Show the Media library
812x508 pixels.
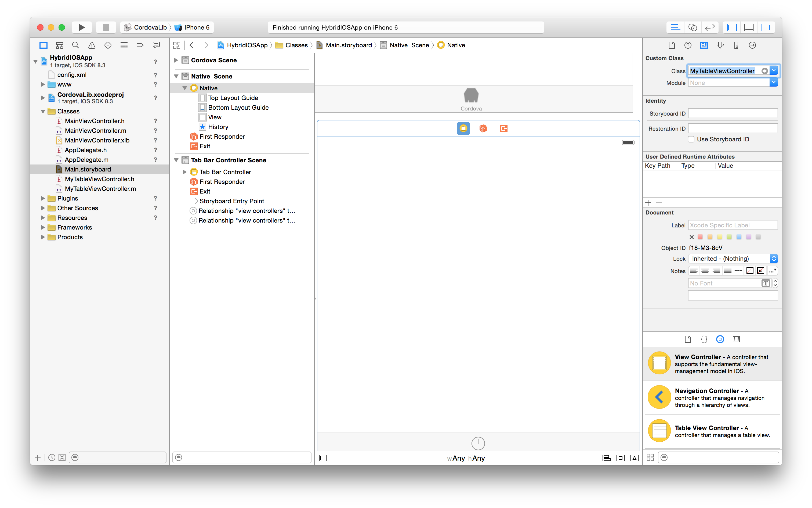click(736, 339)
